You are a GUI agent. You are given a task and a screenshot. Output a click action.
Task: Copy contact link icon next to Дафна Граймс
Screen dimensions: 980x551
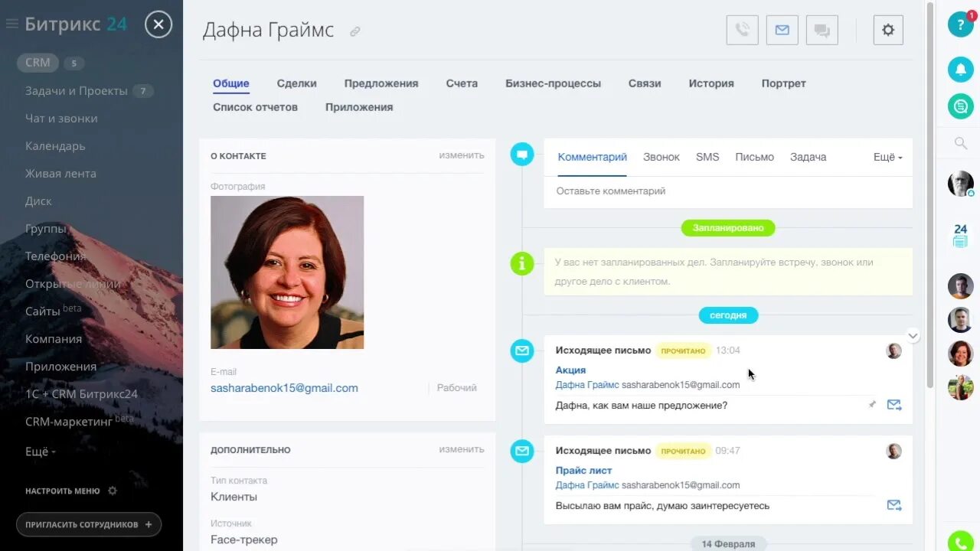click(x=355, y=31)
